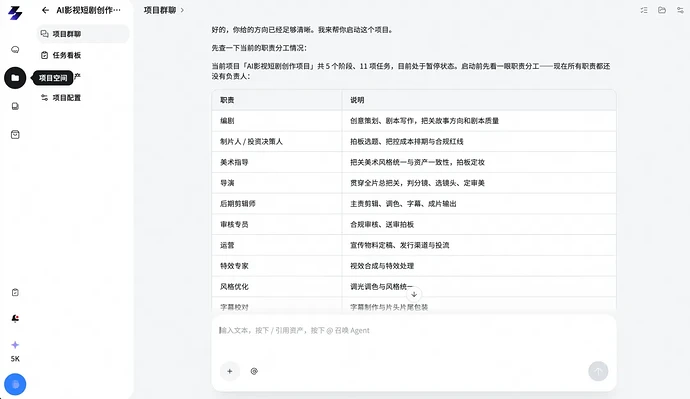Click the 导演 table cell
Viewport: 690px width, 399px height.
point(277,183)
